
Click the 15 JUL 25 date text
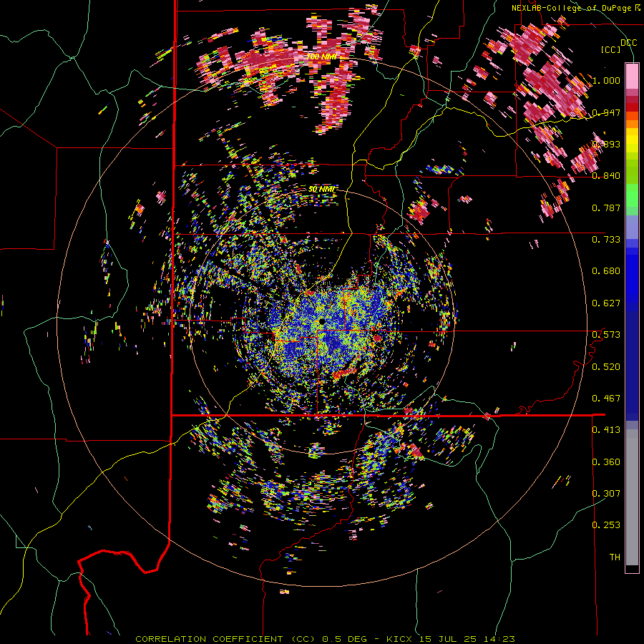[x=448, y=639]
